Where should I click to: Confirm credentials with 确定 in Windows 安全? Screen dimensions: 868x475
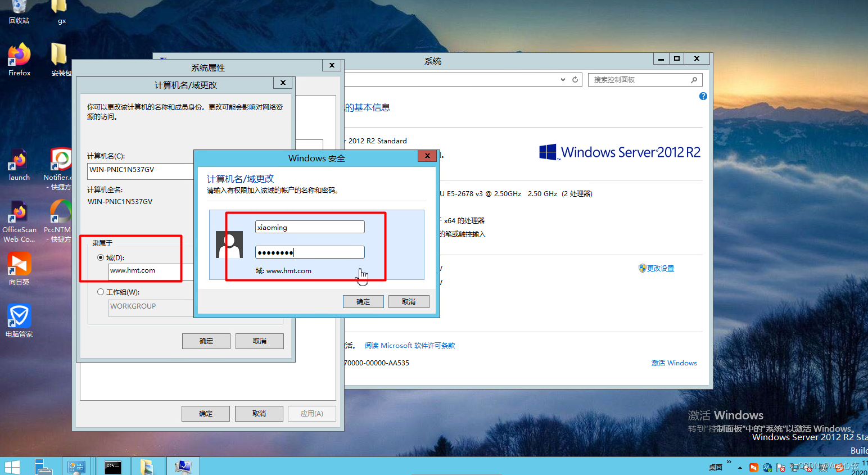363,302
